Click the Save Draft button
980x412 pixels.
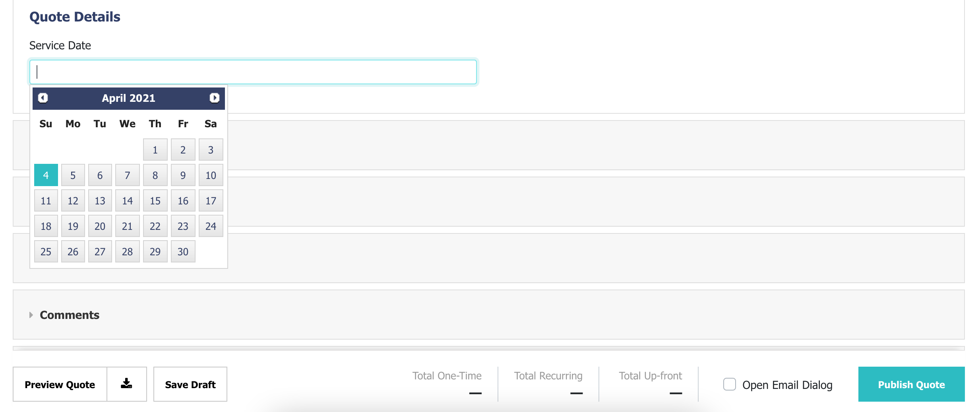190,385
